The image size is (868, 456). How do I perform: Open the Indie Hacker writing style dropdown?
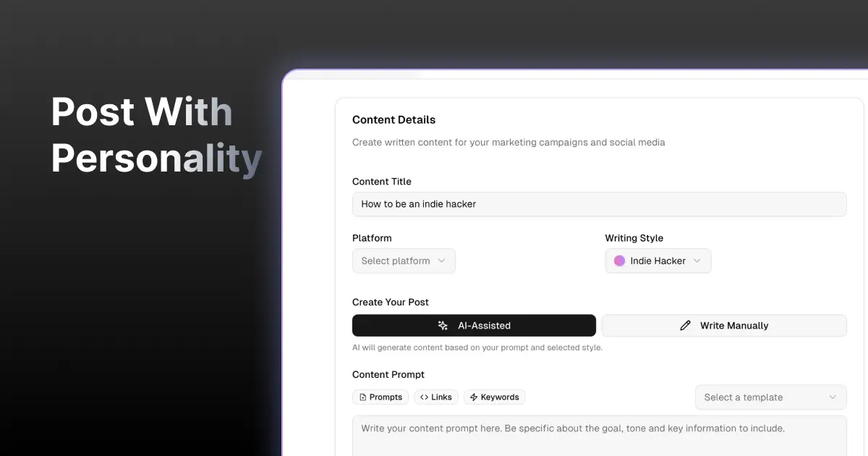(x=658, y=261)
